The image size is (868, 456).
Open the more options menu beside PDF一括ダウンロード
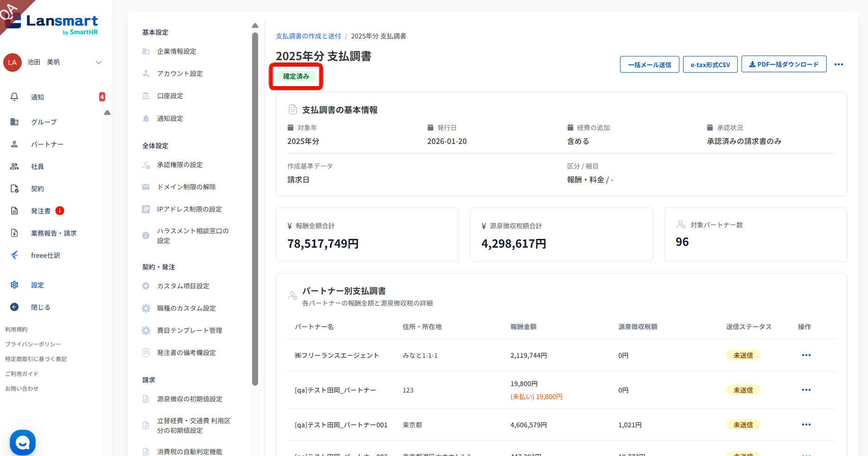coord(838,64)
